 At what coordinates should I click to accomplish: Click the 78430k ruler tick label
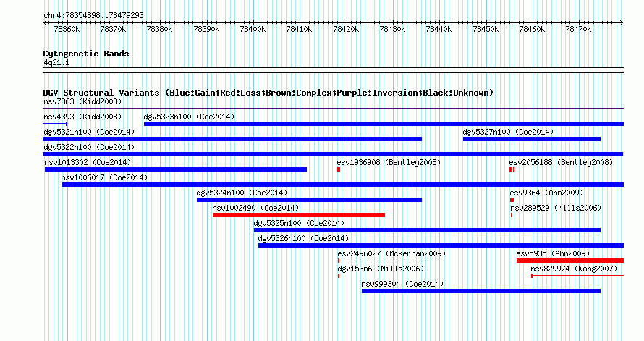pos(392,29)
